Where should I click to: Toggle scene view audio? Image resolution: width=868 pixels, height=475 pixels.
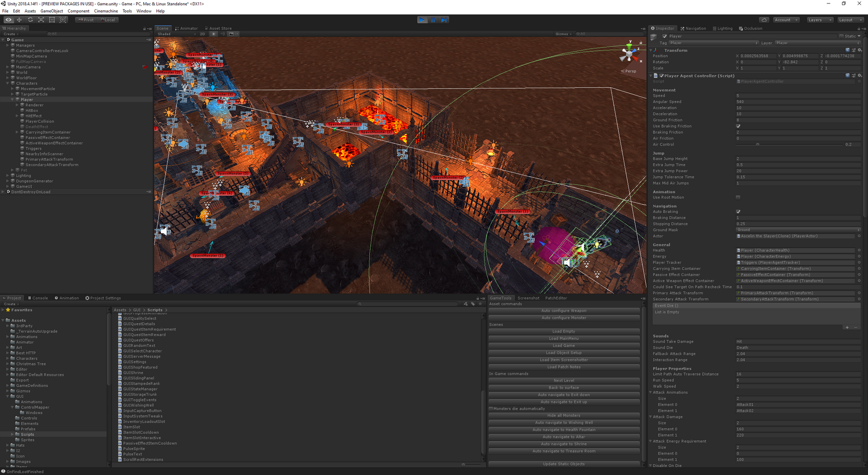coord(223,34)
